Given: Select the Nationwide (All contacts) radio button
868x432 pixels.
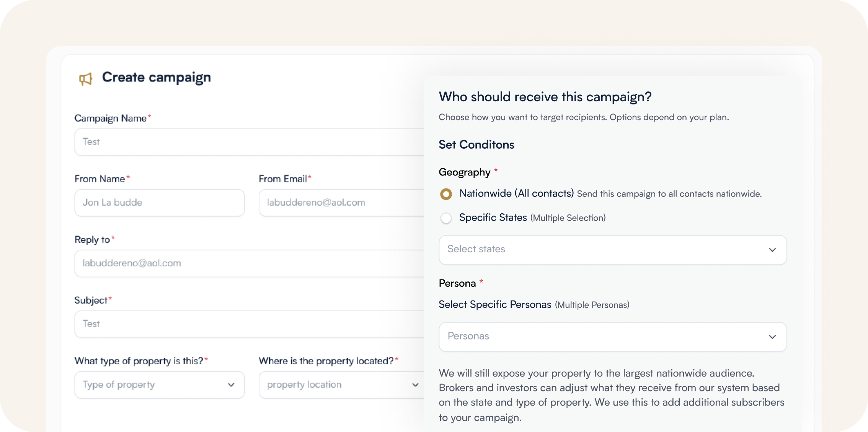Looking at the screenshot, I should pyautogui.click(x=446, y=194).
